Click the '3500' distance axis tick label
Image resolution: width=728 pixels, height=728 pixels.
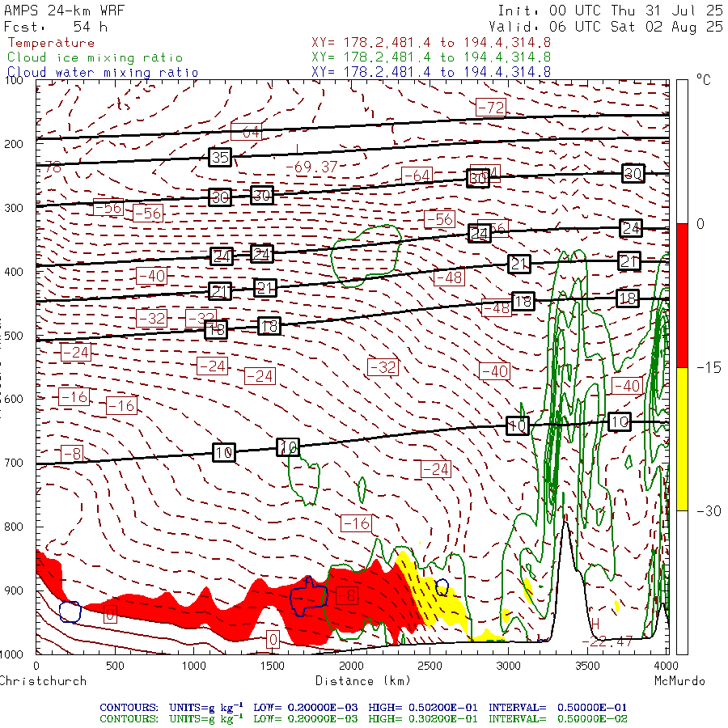pyautogui.click(x=587, y=666)
